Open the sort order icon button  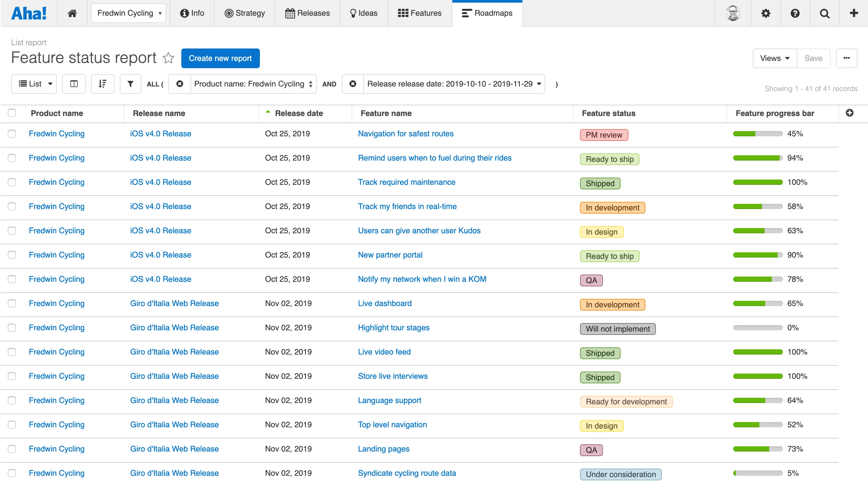click(x=103, y=84)
